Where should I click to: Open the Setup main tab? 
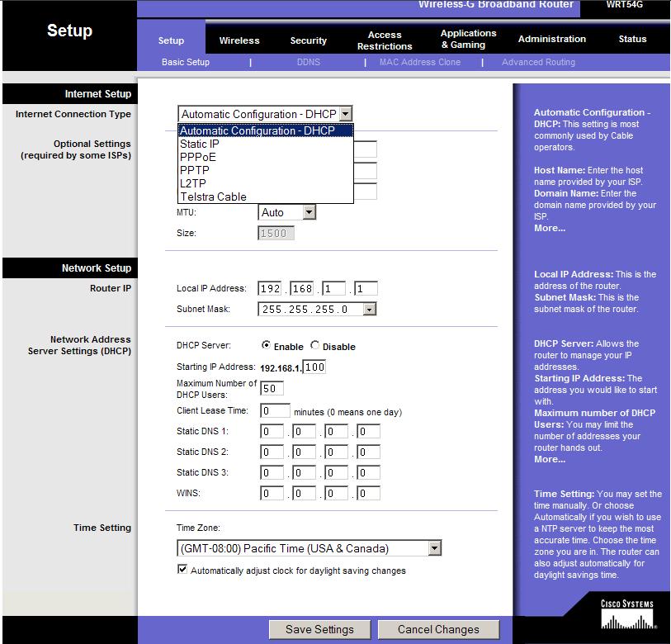coord(171,40)
